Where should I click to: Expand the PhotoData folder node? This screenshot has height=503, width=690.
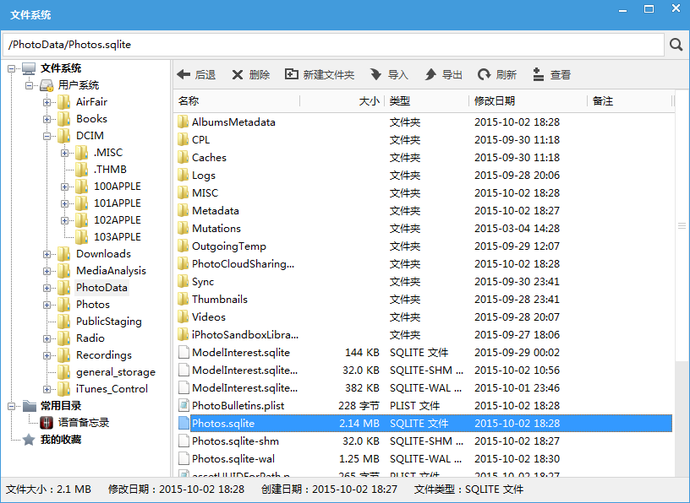click(x=47, y=288)
